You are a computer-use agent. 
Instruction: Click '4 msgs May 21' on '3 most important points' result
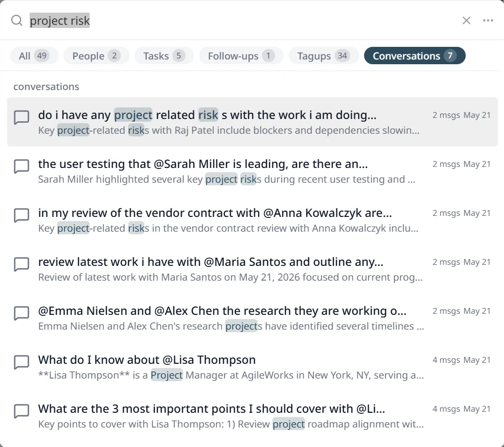[x=461, y=409]
